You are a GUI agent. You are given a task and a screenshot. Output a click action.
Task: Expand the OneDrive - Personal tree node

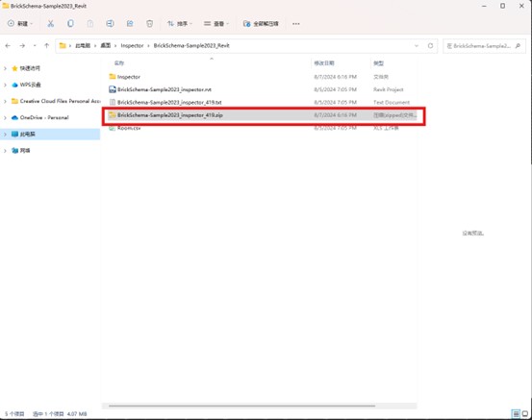click(x=5, y=117)
